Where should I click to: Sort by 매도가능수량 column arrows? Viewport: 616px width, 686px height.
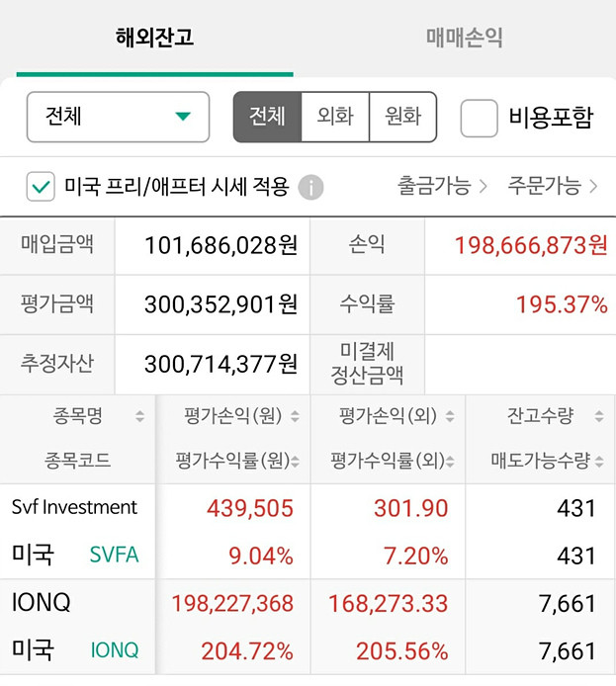point(599,461)
